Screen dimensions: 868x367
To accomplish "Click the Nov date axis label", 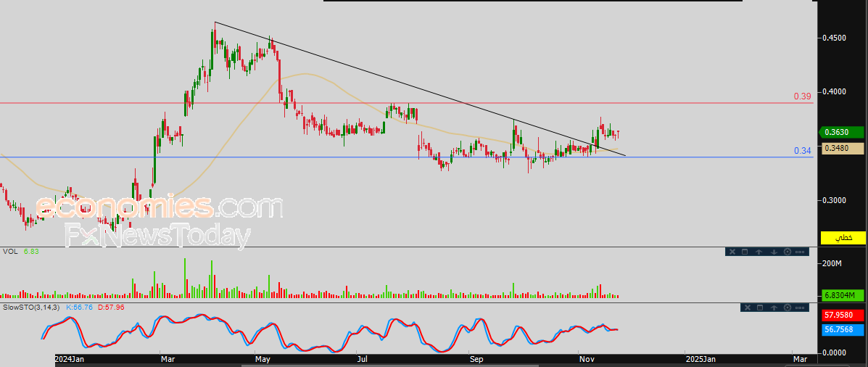I will coord(586,359).
